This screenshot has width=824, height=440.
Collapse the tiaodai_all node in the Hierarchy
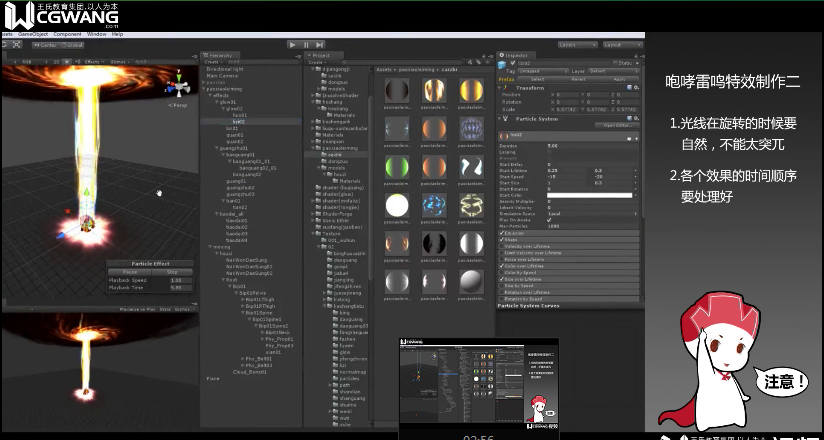tap(216, 214)
